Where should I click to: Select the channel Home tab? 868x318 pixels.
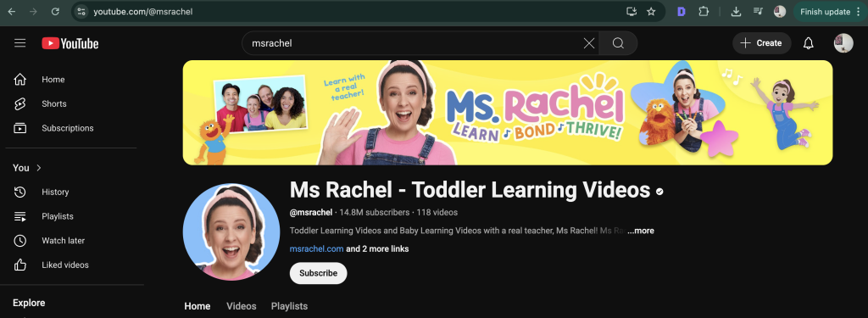[x=197, y=306]
